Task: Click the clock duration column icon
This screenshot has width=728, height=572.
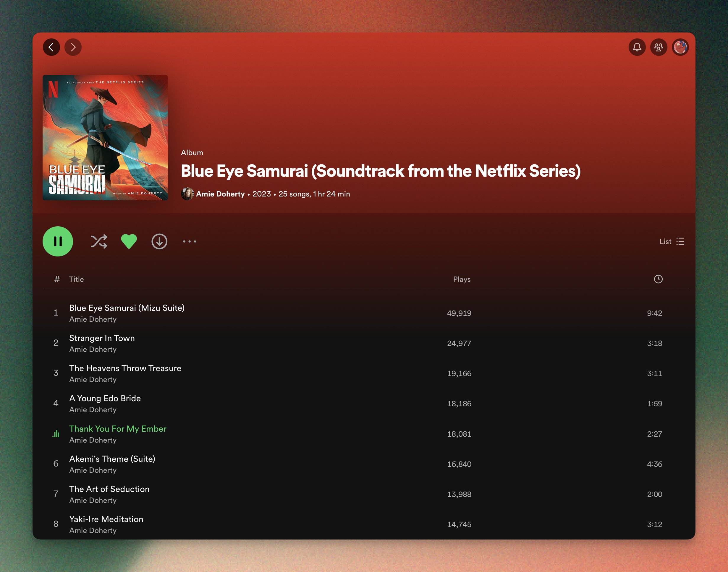Action: (x=658, y=279)
